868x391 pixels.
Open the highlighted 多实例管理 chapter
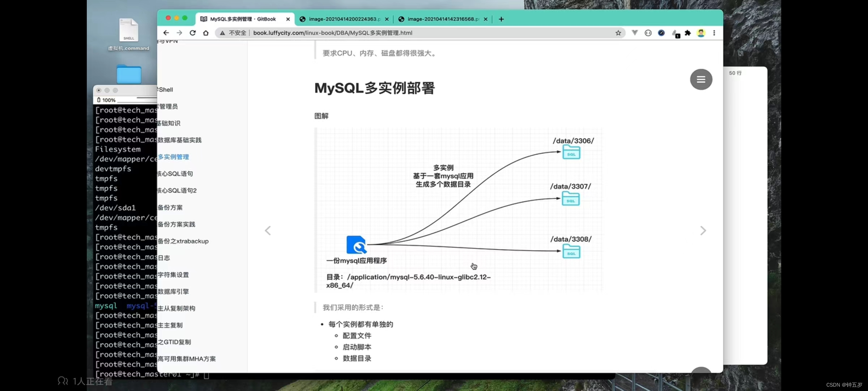pos(173,157)
